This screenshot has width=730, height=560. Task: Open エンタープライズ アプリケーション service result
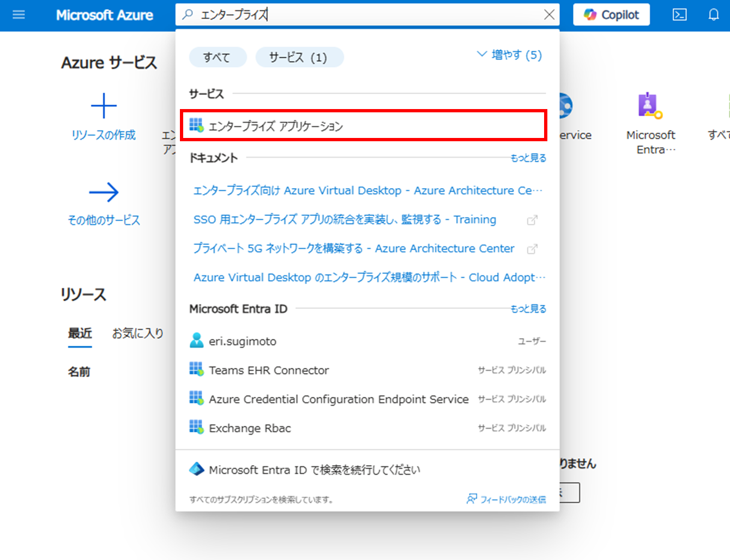(363, 126)
